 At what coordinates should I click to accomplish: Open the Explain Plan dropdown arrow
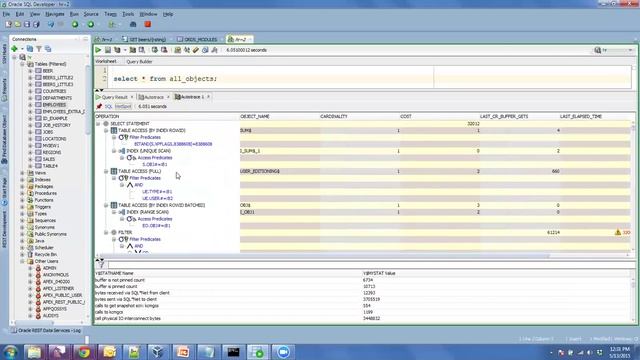125,50
